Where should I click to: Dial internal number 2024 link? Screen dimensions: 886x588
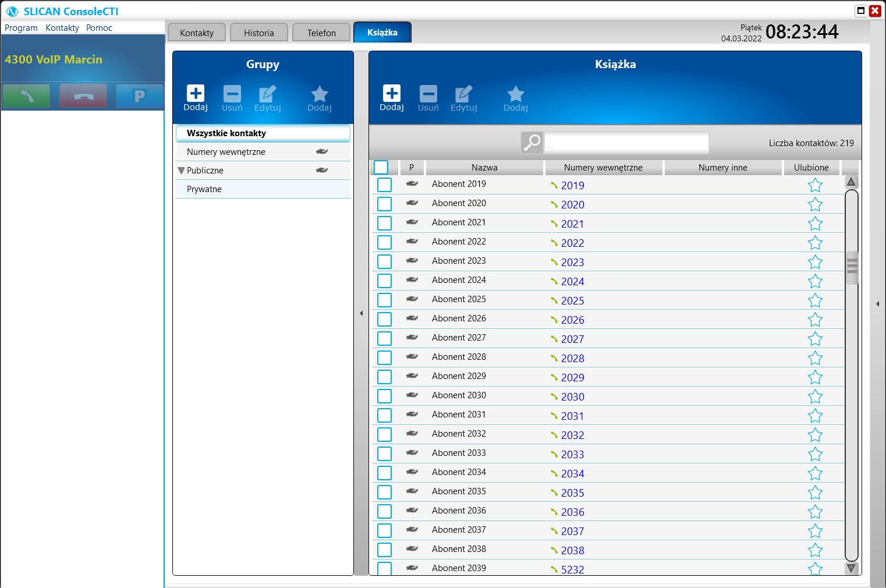573,282
